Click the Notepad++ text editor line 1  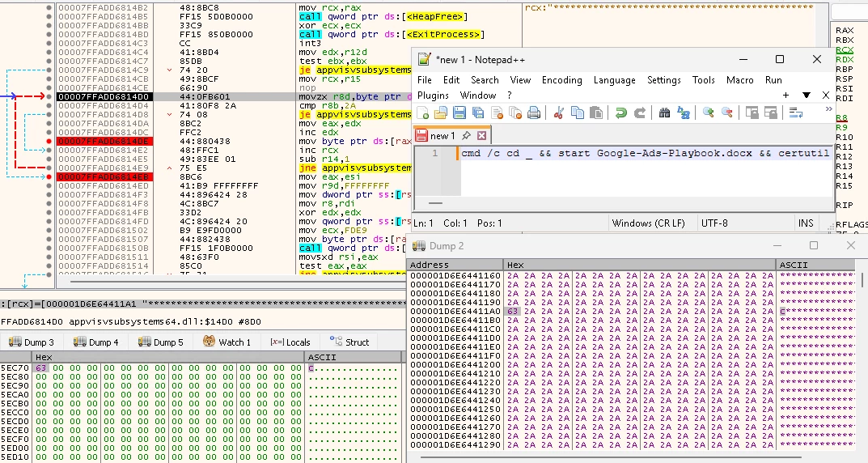click(645, 154)
